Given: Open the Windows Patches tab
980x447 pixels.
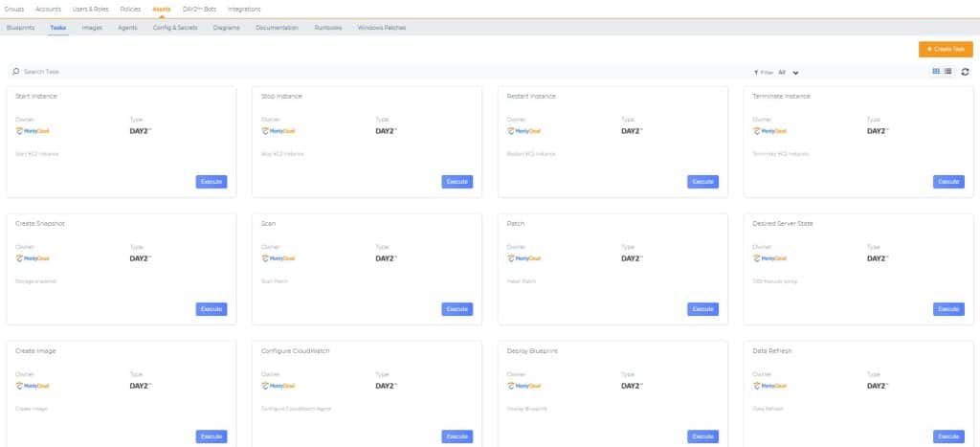Looking at the screenshot, I should [381, 28].
